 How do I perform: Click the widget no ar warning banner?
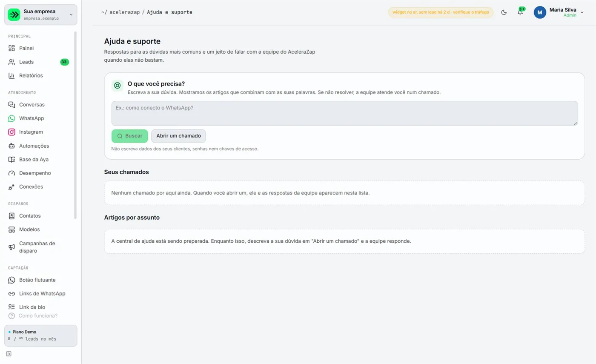441,12
